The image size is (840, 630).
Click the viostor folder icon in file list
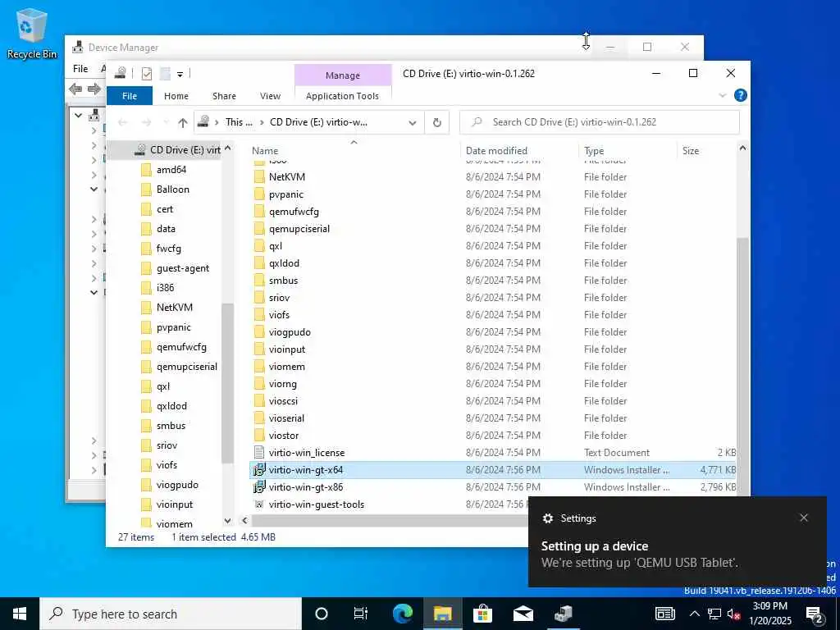(259, 436)
